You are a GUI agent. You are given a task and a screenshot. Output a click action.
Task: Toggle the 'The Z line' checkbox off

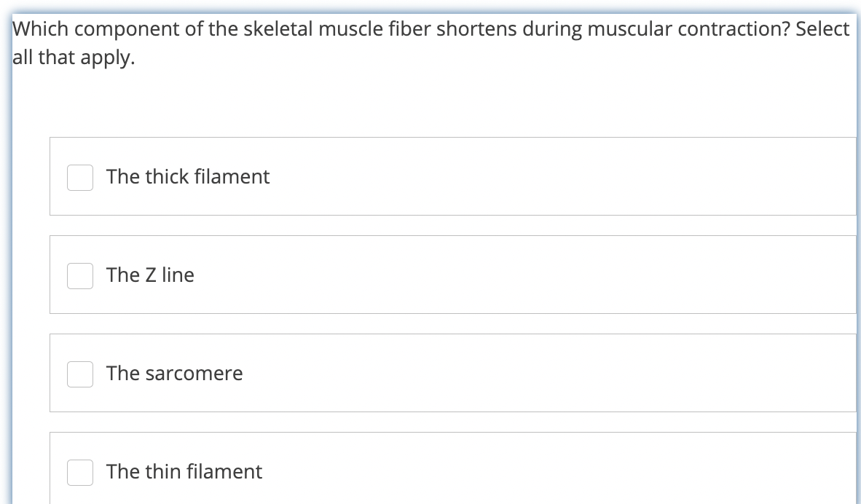pos(80,275)
